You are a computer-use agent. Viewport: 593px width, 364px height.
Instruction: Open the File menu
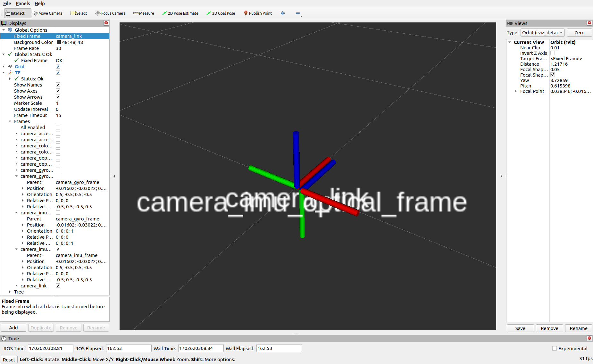click(7, 4)
